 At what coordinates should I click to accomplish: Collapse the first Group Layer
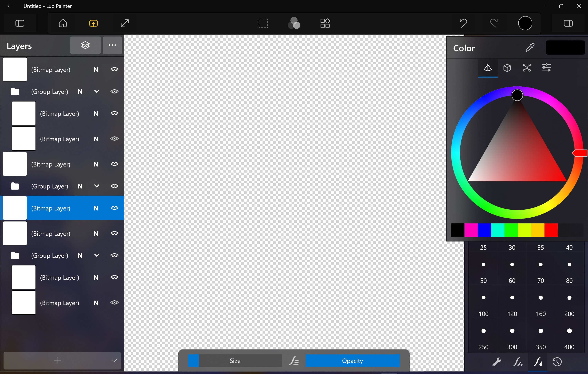pyautogui.click(x=96, y=91)
